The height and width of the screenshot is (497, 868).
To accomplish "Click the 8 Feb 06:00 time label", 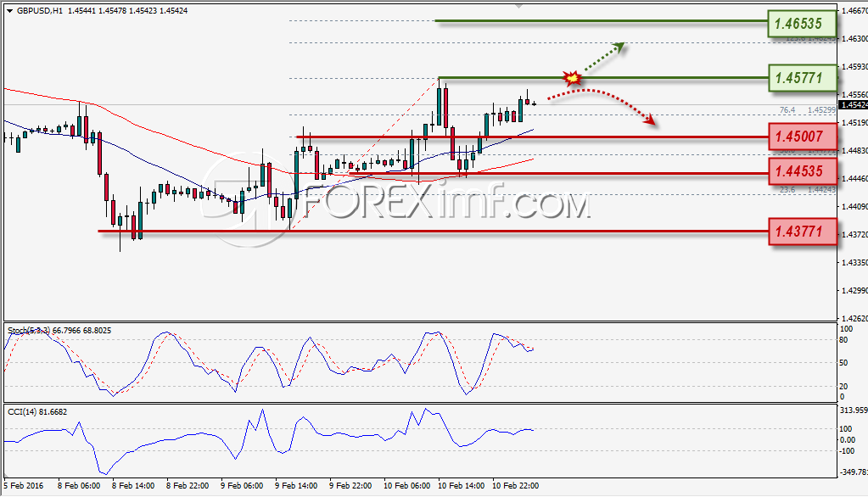I will (79, 485).
